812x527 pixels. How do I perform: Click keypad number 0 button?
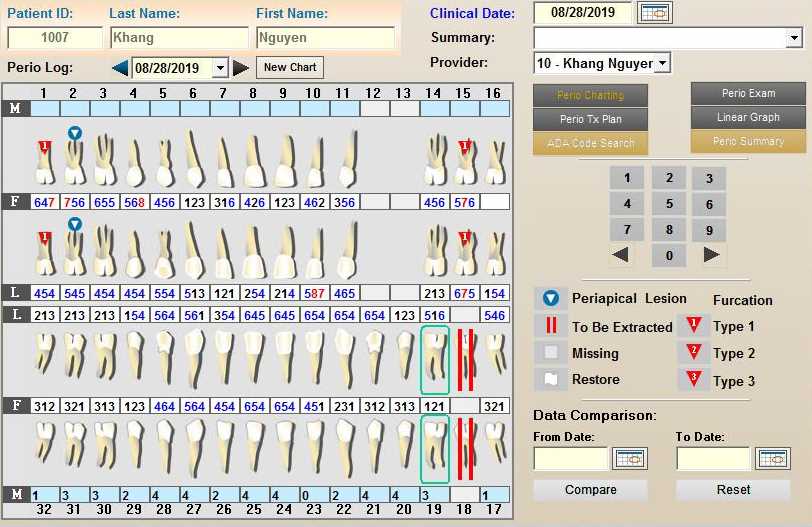click(669, 255)
